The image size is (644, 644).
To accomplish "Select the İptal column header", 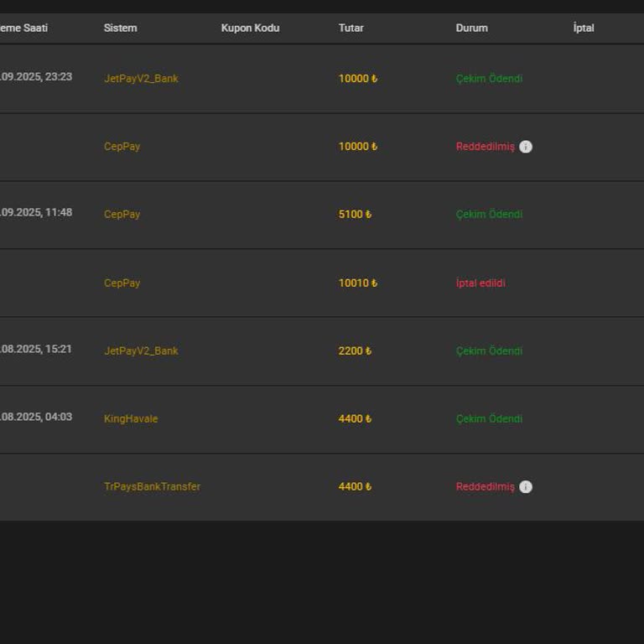I will tap(584, 28).
